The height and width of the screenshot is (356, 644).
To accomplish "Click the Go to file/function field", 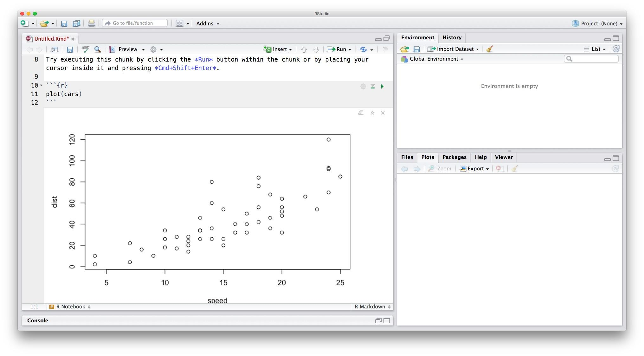I will [x=135, y=23].
